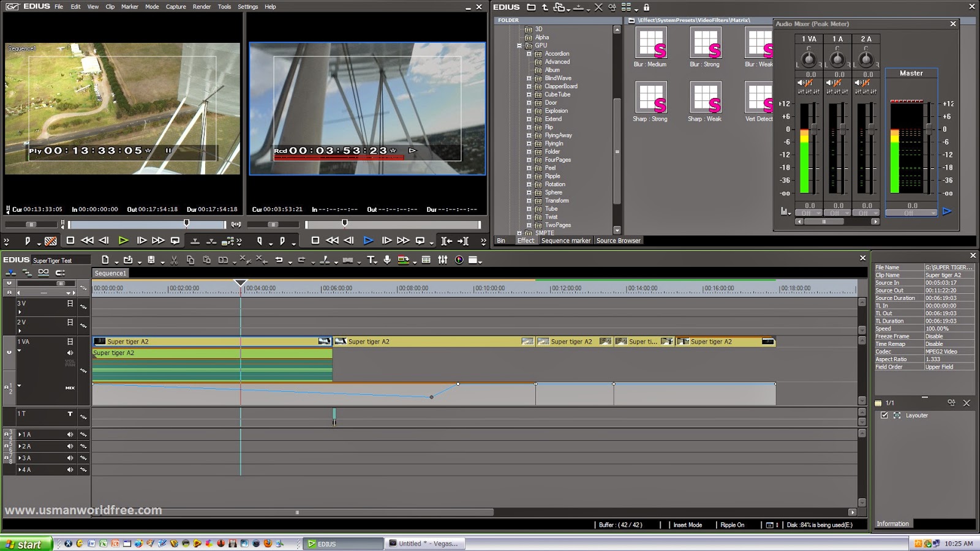Click Fast Forward on the Player monitor
The width and height of the screenshot is (980, 551).
[158, 241]
